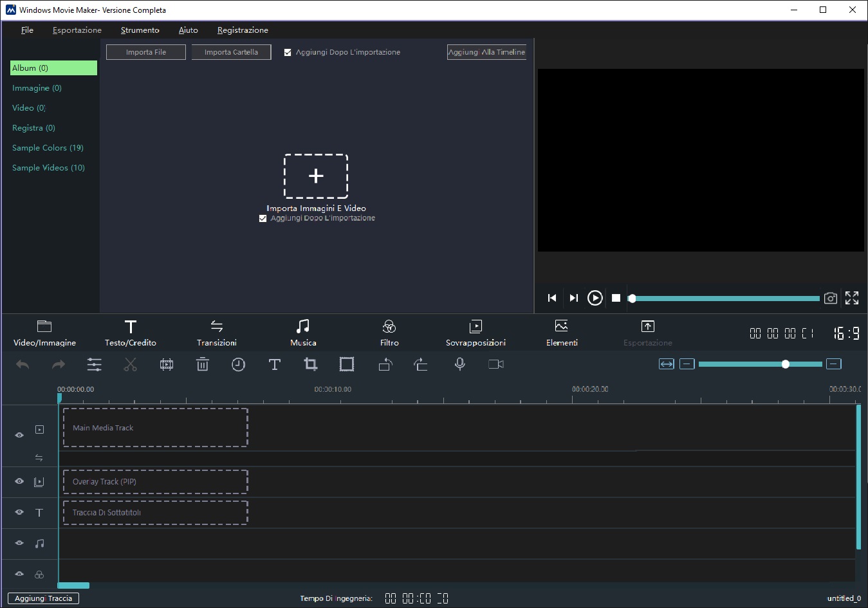Image resolution: width=868 pixels, height=608 pixels.
Task: Open the edit adjustments sliders icon
Action: [95, 365]
